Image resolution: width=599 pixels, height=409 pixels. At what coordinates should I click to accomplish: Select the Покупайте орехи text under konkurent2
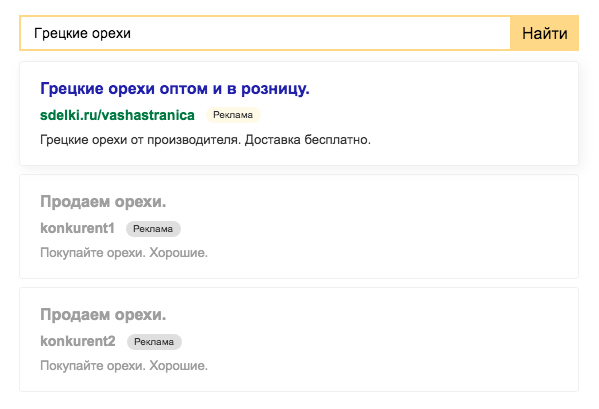click(x=124, y=366)
